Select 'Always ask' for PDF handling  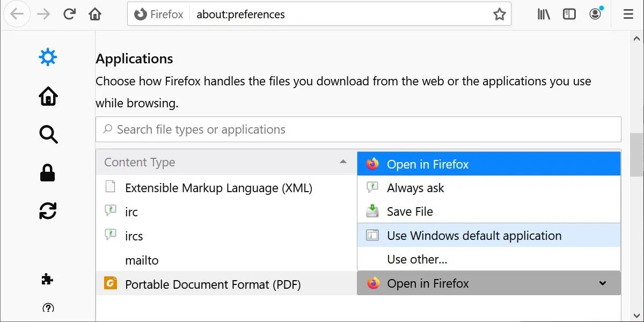coord(416,188)
